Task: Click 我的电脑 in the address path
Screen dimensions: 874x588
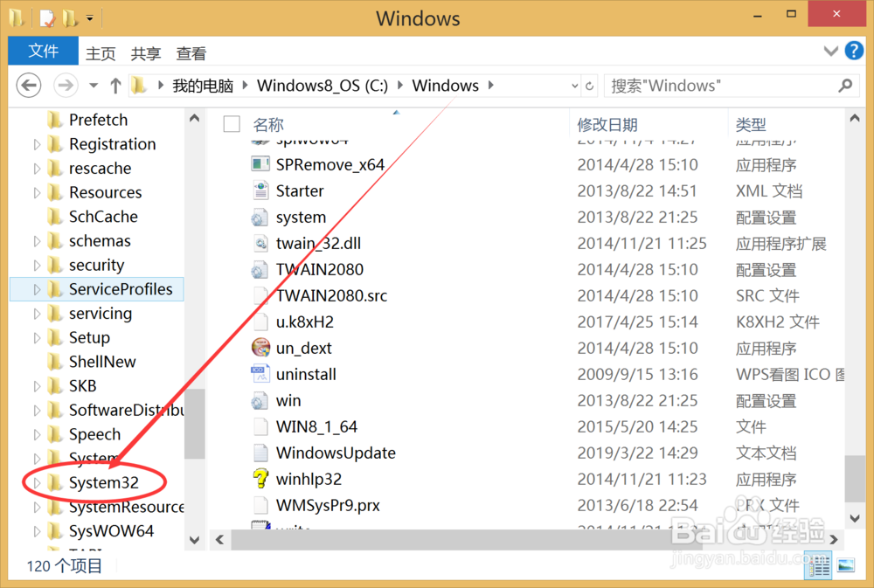Action: 203,86
